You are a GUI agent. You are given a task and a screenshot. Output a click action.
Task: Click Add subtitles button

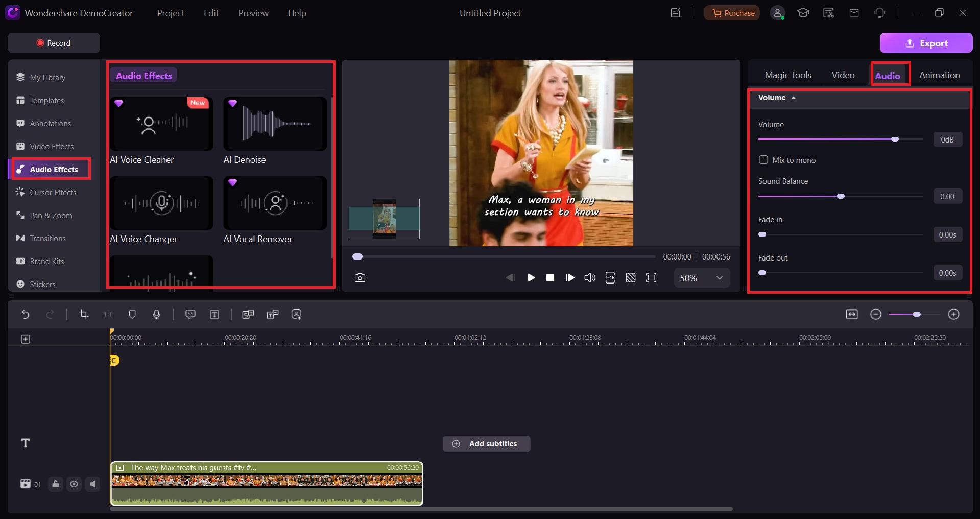click(x=487, y=444)
